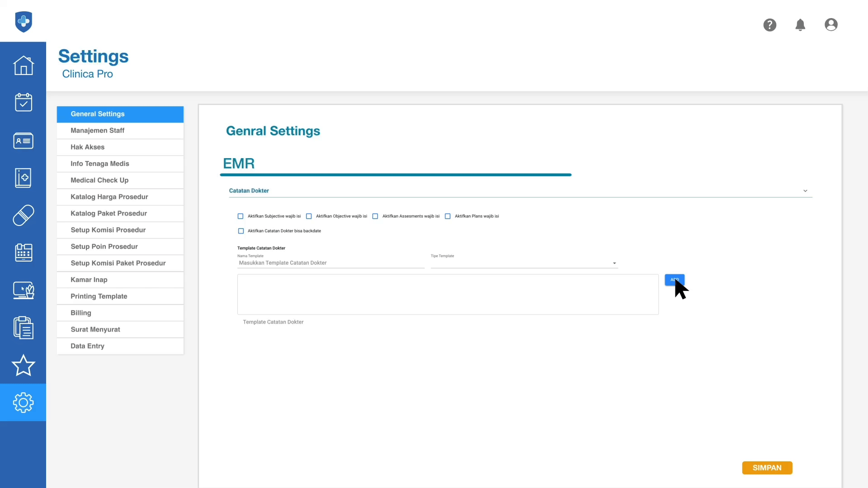
Task: Open the user account profile icon
Action: coord(831,25)
